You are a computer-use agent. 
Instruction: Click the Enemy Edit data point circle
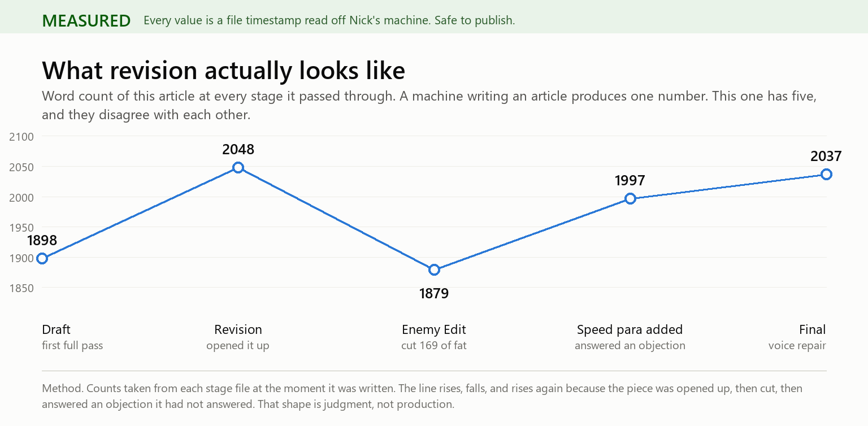coord(434,270)
